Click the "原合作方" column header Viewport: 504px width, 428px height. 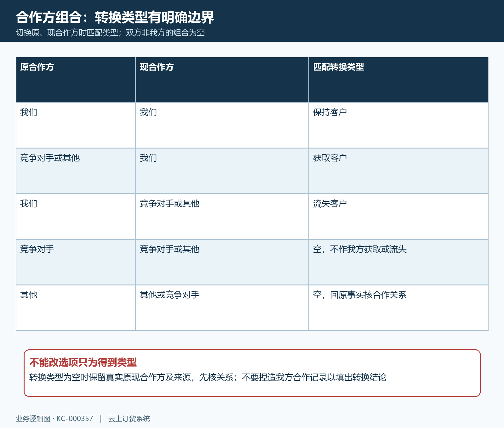click(x=76, y=80)
